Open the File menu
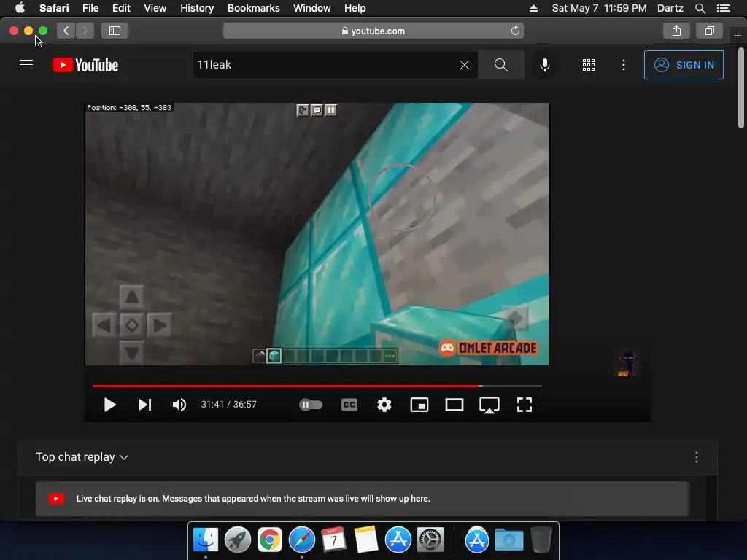The height and width of the screenshot is (560, 747). pos(90,8)
